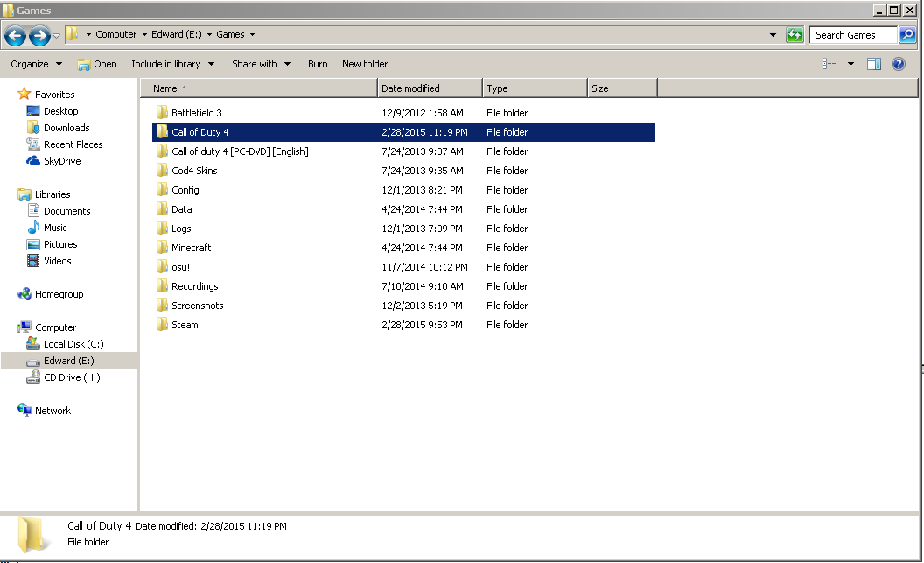Expand the arrow after Games in breadcrumb
Screen dimensions: 924x563
tap(252, 35)
